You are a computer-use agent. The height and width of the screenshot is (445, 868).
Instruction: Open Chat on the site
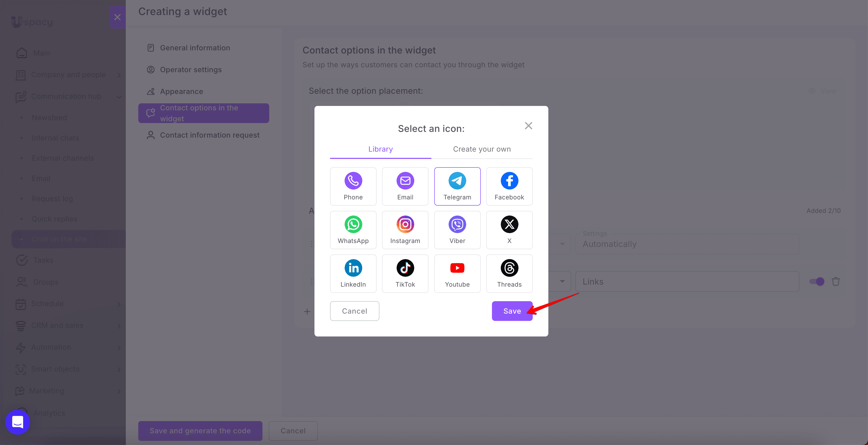pyautogui.click(x=68, y=239)
